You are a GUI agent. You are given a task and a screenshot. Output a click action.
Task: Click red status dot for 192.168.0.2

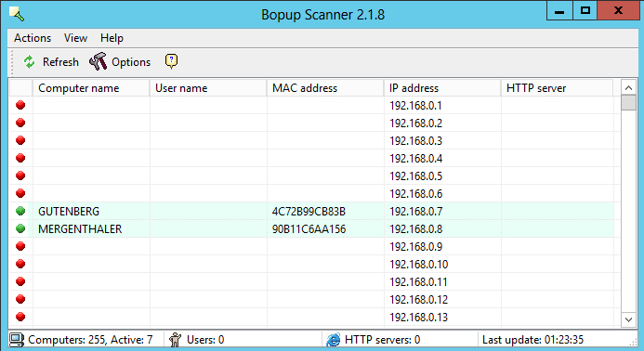(x=20, y=123)
